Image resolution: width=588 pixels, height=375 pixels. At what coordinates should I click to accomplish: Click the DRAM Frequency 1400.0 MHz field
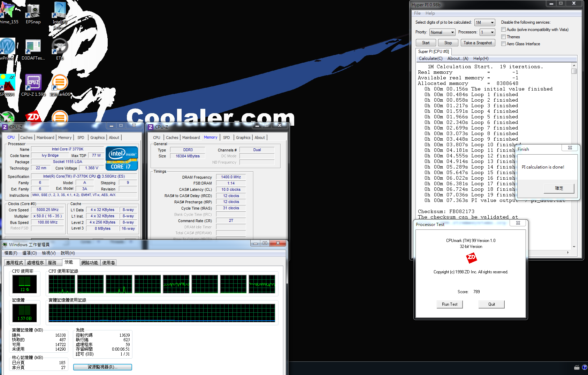[x=231, y=177]
